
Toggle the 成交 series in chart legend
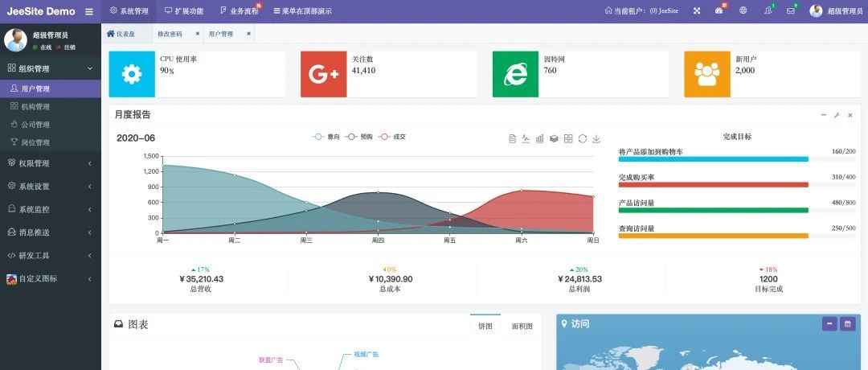point(392,137)
